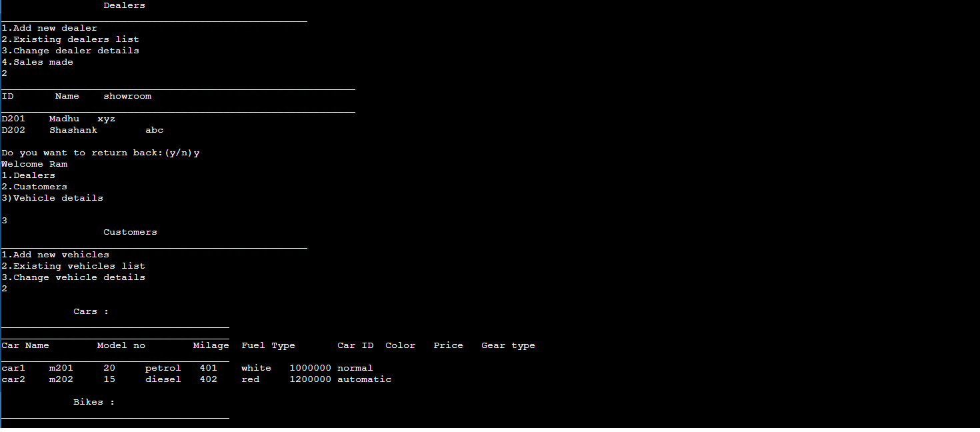The width and height of the screenshot is (980, 432).
Task: Click the 'Welcome Ram' line
Action: coord(35,164)
